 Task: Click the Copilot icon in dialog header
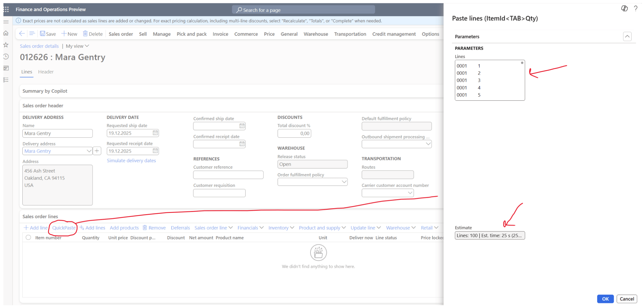[624, 9]
